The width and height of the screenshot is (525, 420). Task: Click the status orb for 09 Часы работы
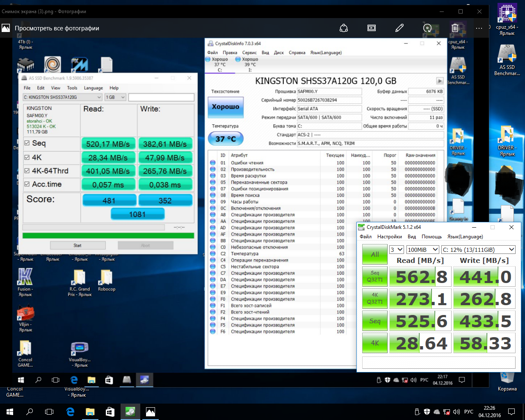tap(213, 202)
